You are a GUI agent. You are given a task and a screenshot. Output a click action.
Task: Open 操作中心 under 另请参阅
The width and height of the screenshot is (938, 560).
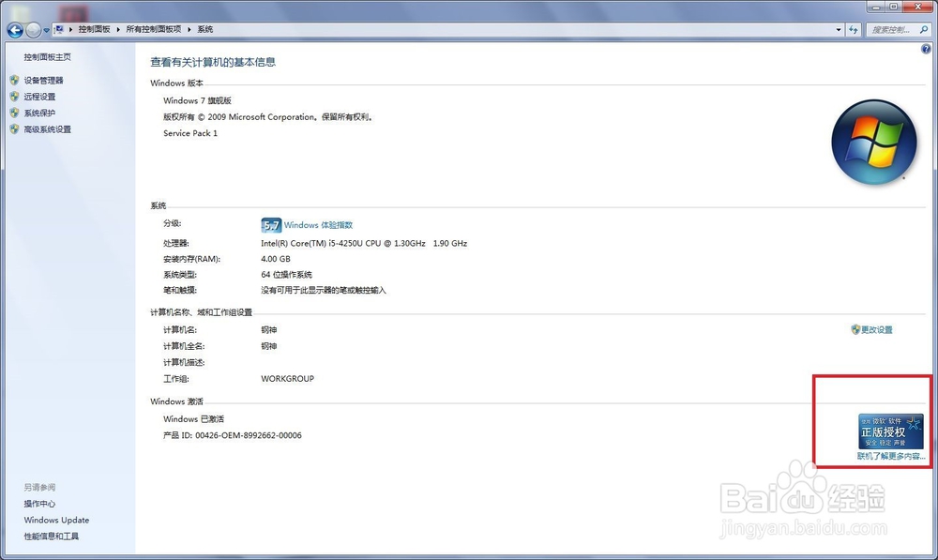(x=39, y=504)
